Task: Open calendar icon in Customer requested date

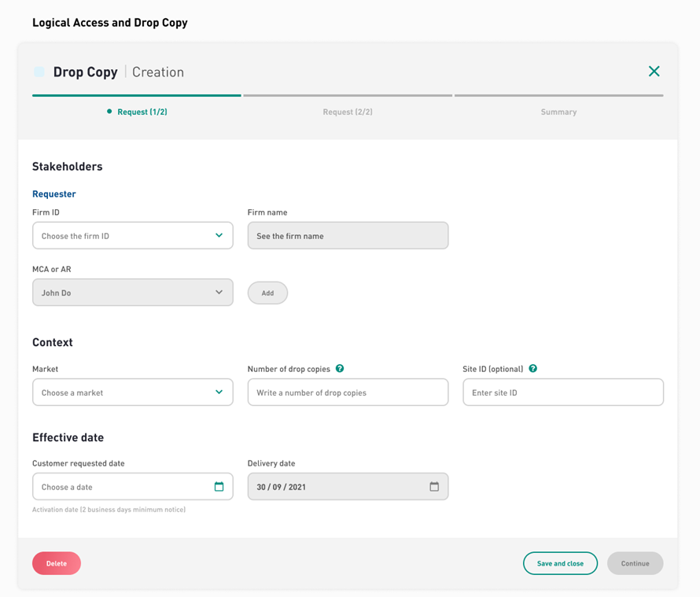Action: point(219,486)
